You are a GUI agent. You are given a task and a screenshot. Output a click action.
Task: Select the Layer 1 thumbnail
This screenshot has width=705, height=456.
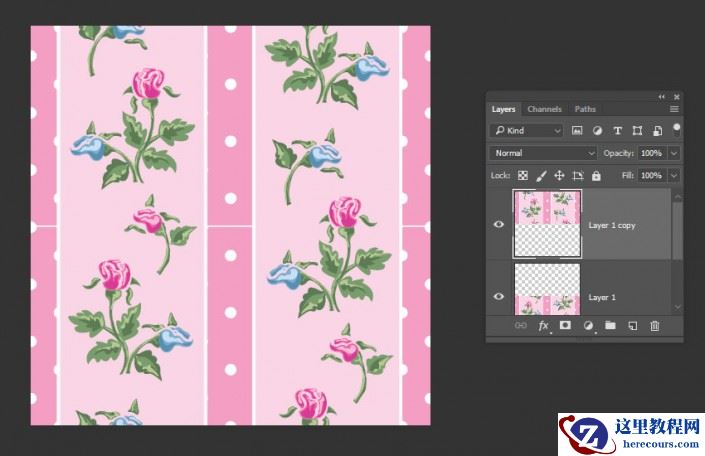point(547,289)
